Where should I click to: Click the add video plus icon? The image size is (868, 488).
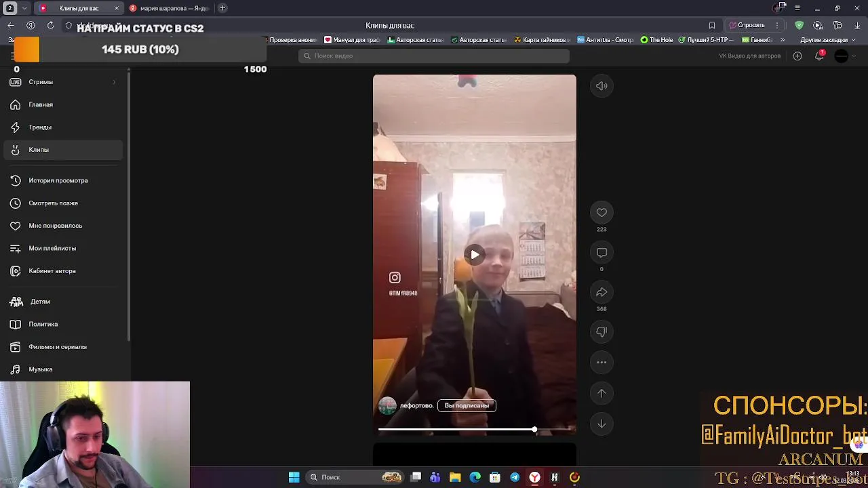click(797, 56)
